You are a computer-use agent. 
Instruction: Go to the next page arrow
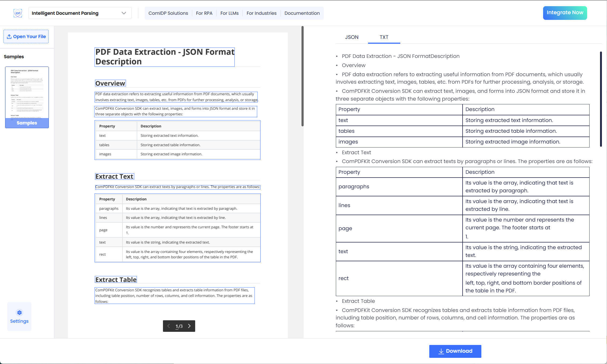click(x=189, y=326)
